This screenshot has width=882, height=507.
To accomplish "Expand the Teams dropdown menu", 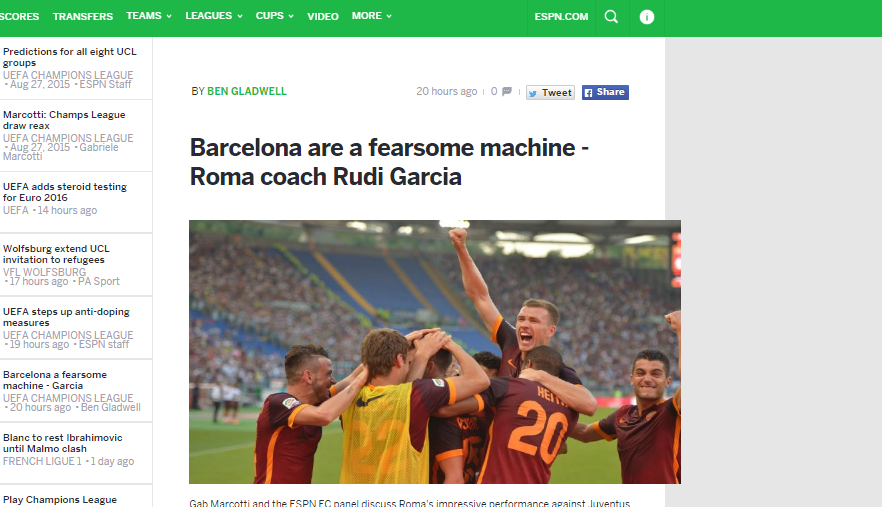I will pyautogui.click(x=148, y=16).
